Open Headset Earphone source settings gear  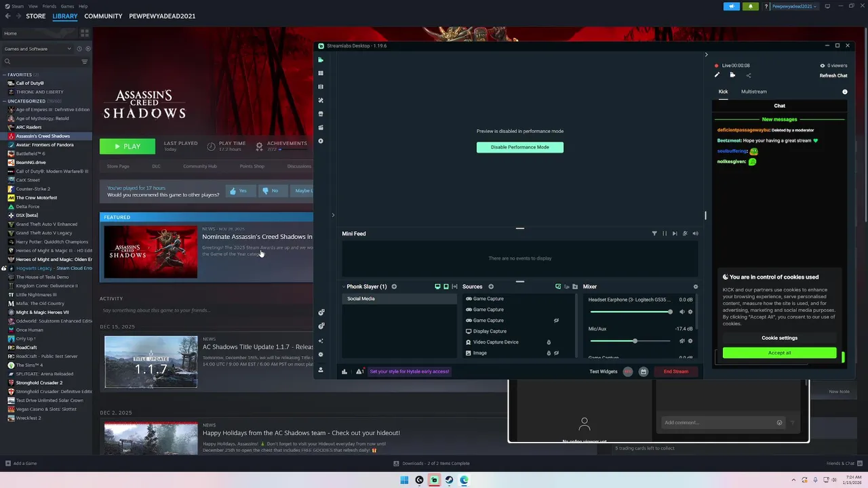[x=690, y=312]
